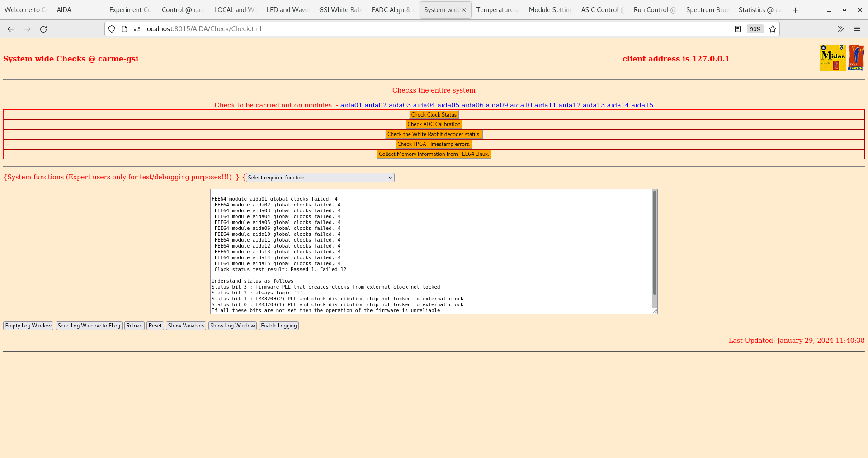Screen dimensions: 868x458
Task: Expand the hidden toolbar items chevron
Action: pos(840,29)
